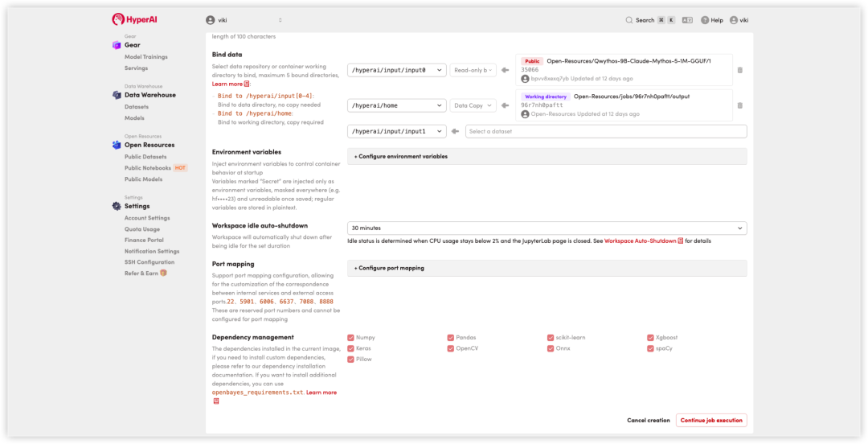Click the arrow next to Read-only binding
The height and width of the screenshot is (444, 868).
pos(505,71)
